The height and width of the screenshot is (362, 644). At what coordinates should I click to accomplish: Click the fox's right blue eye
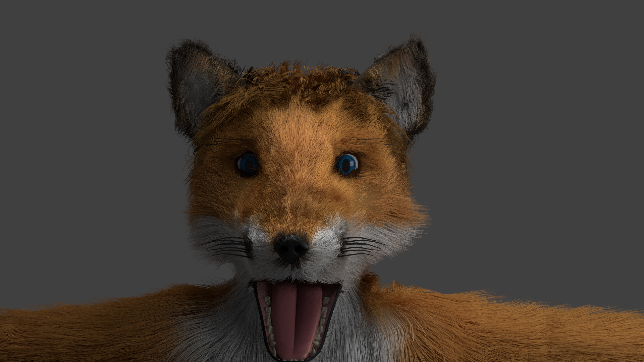(347, 164)
